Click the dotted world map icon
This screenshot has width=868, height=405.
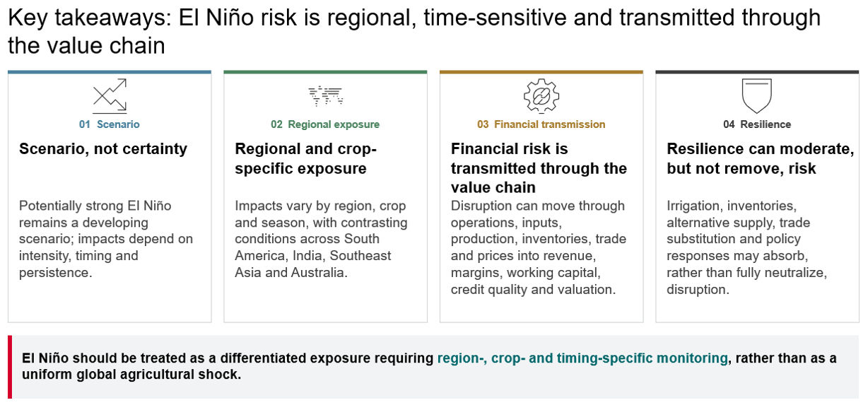coord(325,95)
